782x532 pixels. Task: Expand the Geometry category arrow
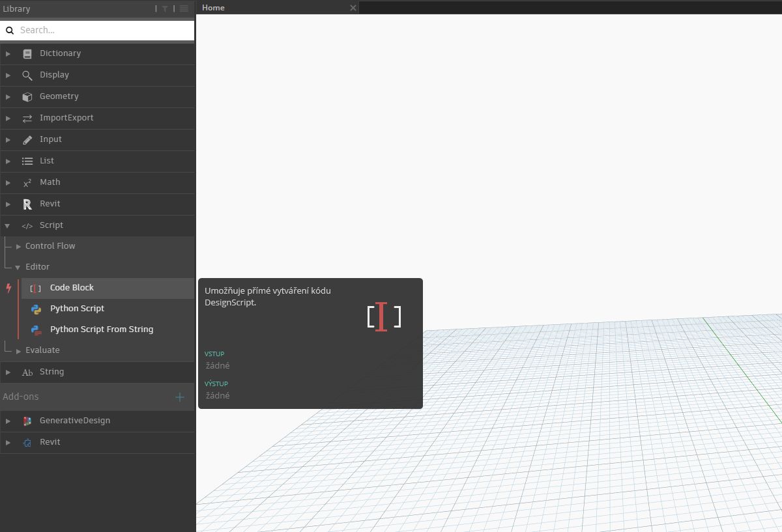(8, 96)
